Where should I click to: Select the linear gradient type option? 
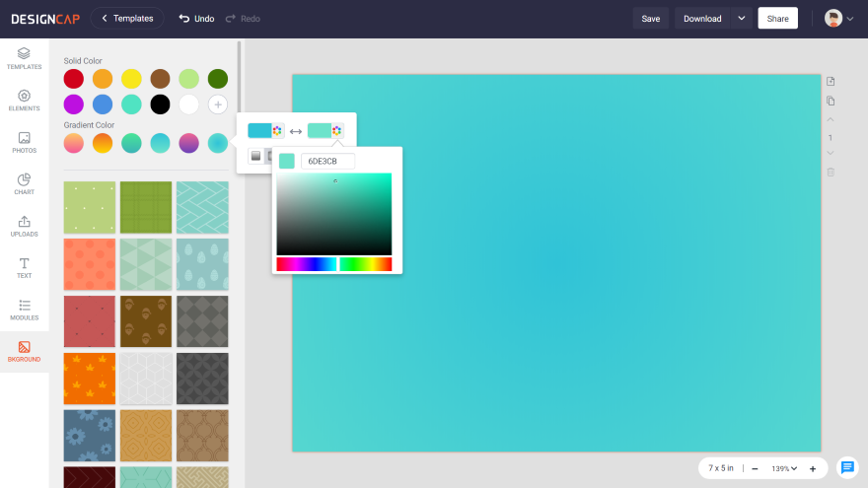click(x=255, y=156)
